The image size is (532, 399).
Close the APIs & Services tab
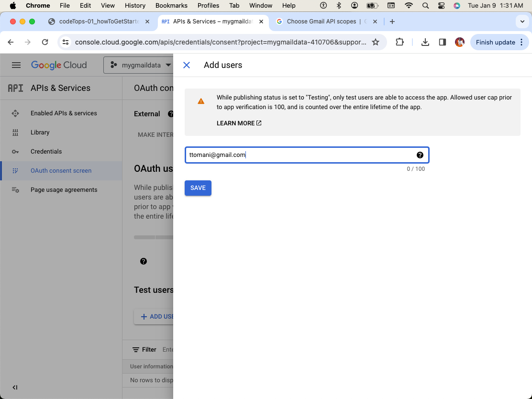point(261,22)
